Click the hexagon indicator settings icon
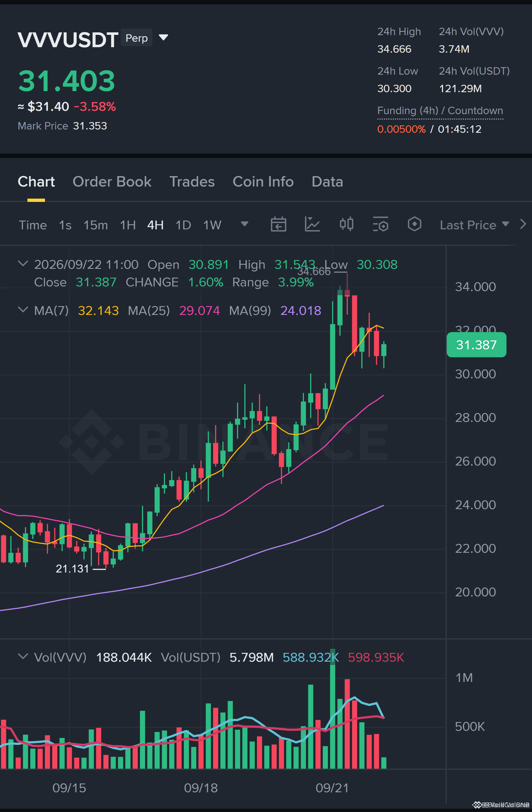 click(x=414, y=224)
